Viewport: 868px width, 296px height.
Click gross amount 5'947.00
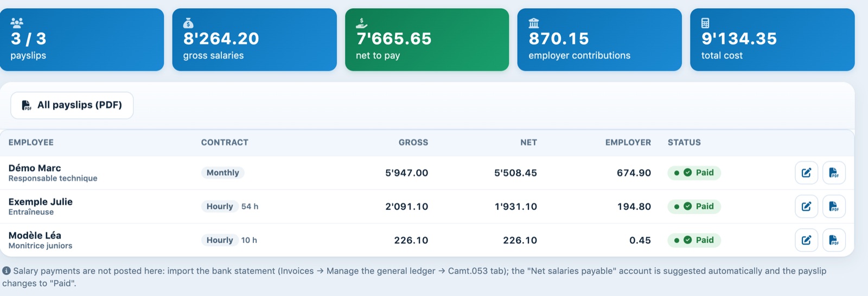407,173
